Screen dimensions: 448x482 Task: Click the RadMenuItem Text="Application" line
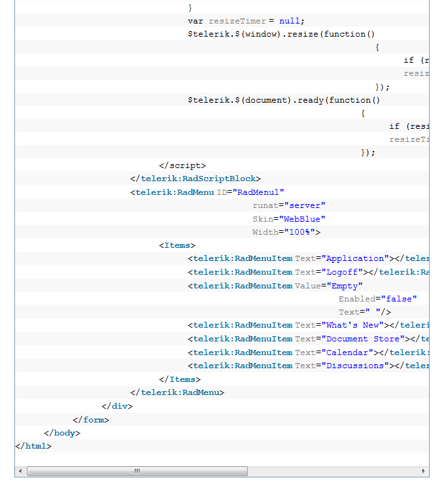[308, 259]
